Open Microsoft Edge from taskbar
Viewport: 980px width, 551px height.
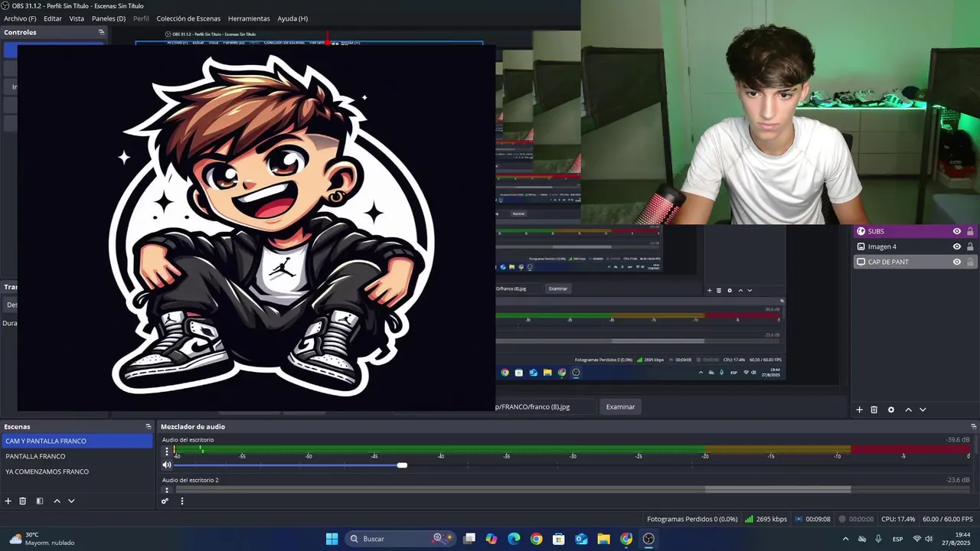514,539
